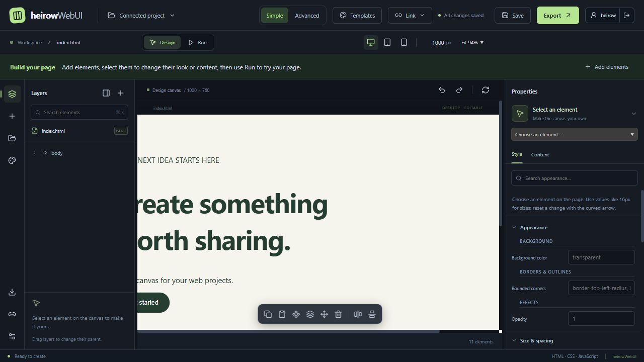Image resolution: width=644 pixels, height=362 pixels.
Task: Expand the body layer in tree
Action: 34,153
